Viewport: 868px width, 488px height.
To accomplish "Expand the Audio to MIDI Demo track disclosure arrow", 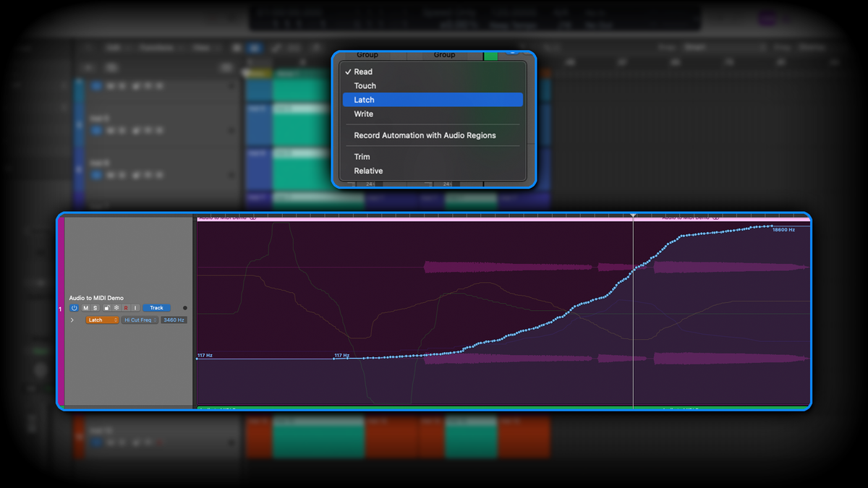I will [x=72, y=320].
